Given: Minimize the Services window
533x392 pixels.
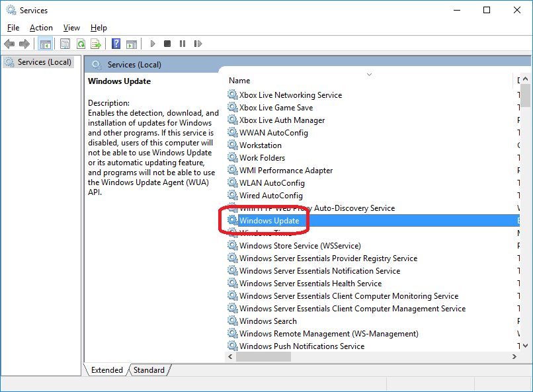Looking at the screenshot, I should pyautogui.click(x=457, y=10).
